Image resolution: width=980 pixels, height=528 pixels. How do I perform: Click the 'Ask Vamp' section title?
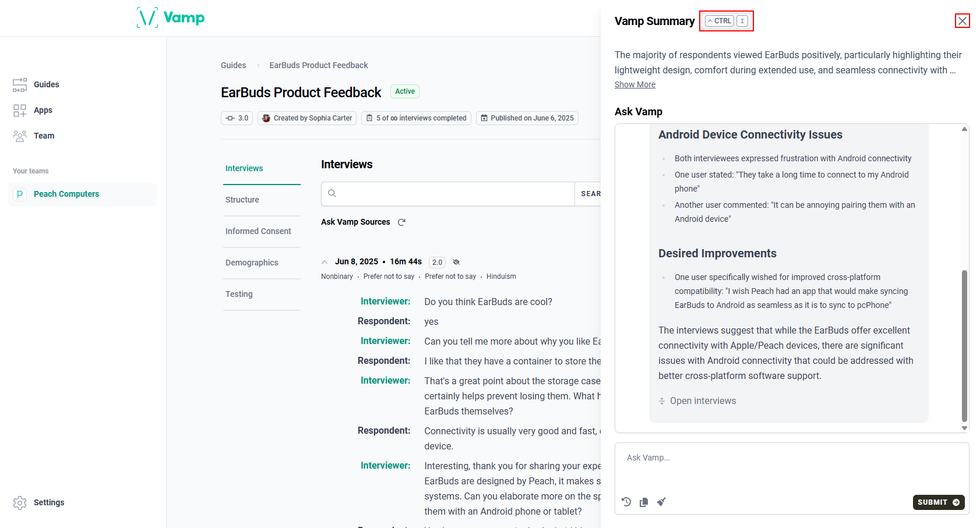(639, 112)
